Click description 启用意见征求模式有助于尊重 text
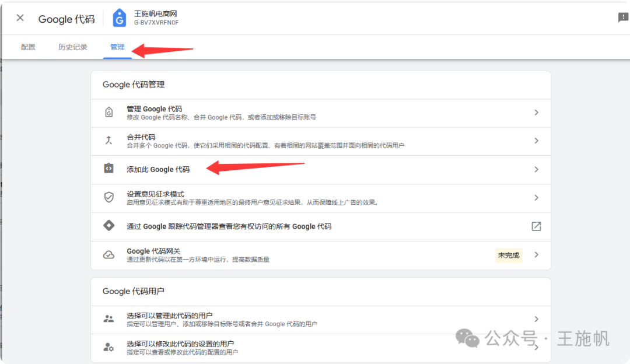Screen dimensions: 630x364 click(253, 202)
